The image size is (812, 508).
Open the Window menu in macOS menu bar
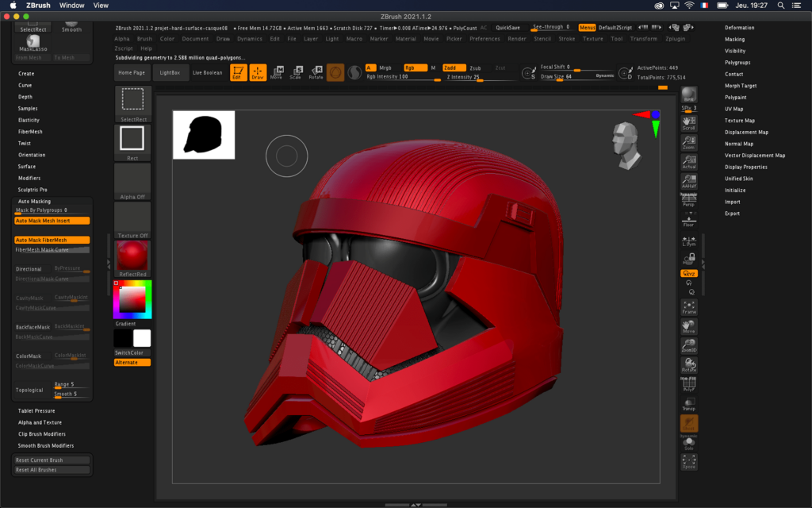[71, 5]
